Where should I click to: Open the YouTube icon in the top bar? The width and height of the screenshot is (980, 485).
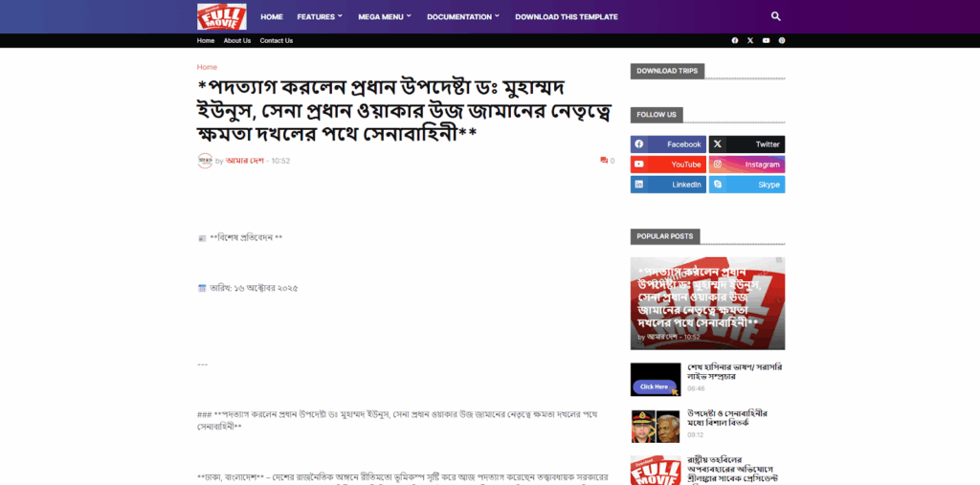(766, 40)
